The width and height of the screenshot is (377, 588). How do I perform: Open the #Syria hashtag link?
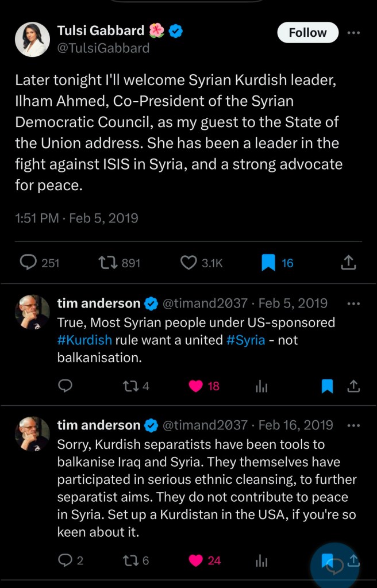(245, 340)
